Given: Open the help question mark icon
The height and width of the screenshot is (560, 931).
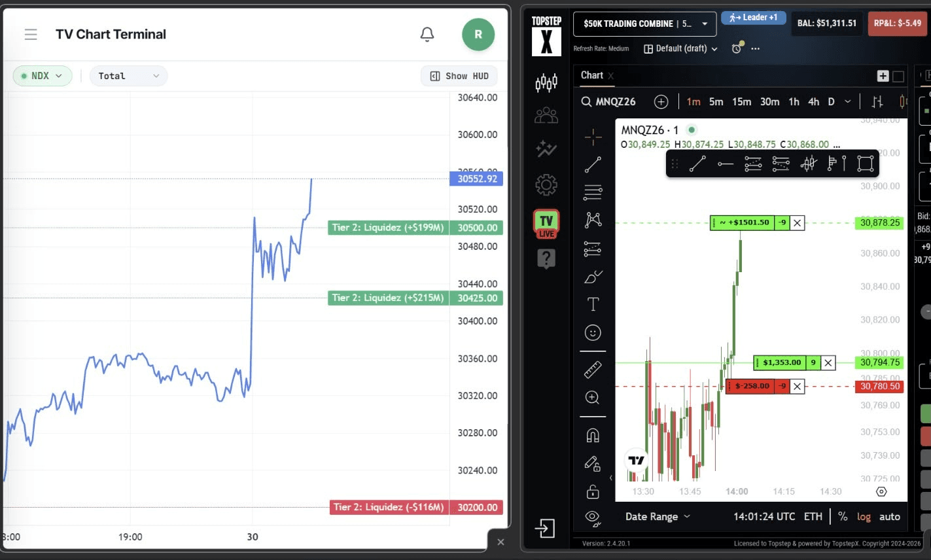Looking at the screenshot, I should pyautogui.click(x=546, y=259).
